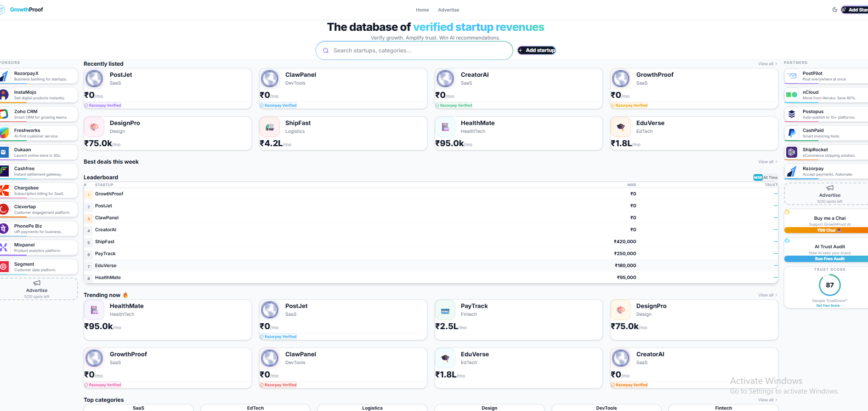Click the Run Free Audit button

coord(826,259)
